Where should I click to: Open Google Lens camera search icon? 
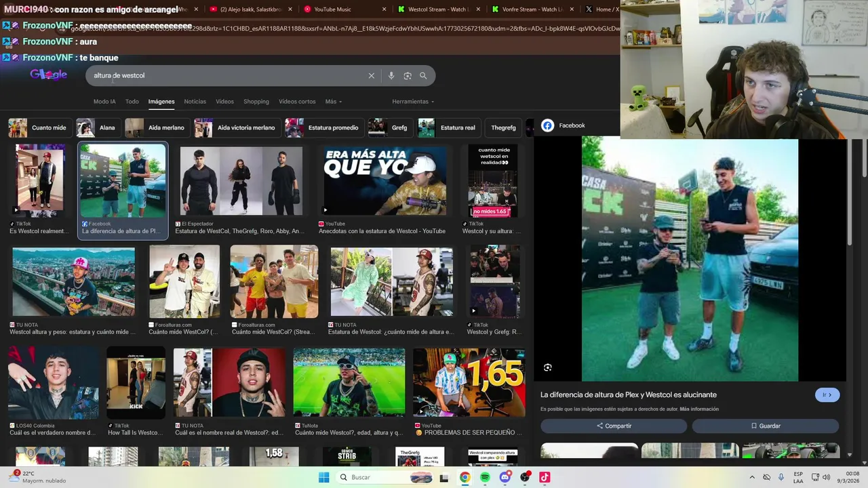pos(408,76)
